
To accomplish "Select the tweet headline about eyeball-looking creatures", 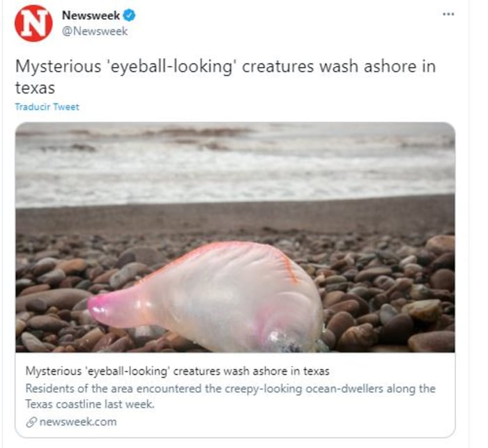I will coord(225,77).
